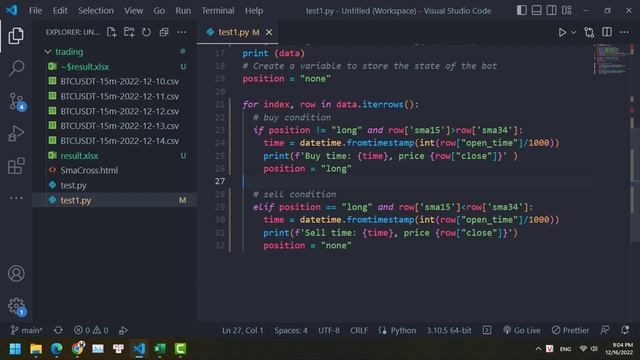
Task: Toggle the secondary side bar layout icon
Action: (551, 10)
